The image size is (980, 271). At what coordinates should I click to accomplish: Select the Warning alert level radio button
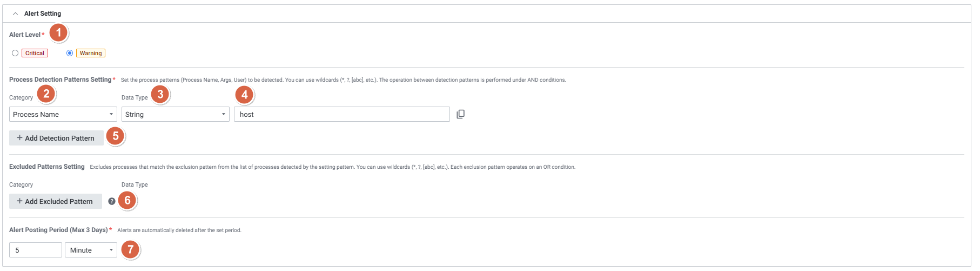(70, 53)
